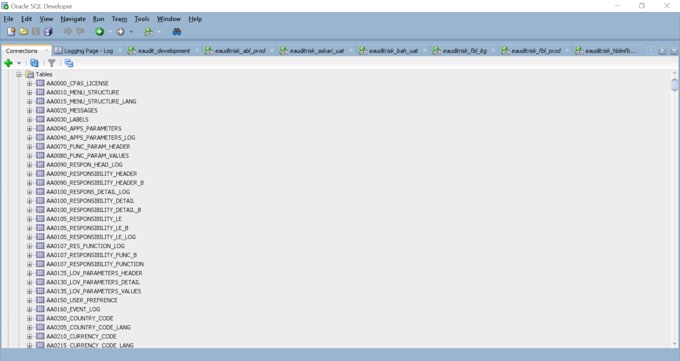Click the green plus New Connection icon
This screenshot has width=680, height=361.
8,63
